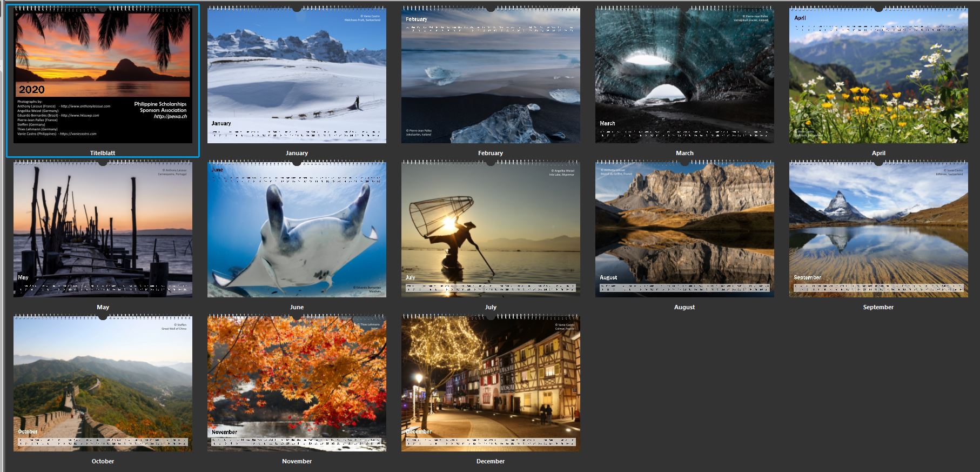980x472 pixels.
Task: Select the November autumn maple thumbnail
Action: pyautogui.click(x=297, y=384)
